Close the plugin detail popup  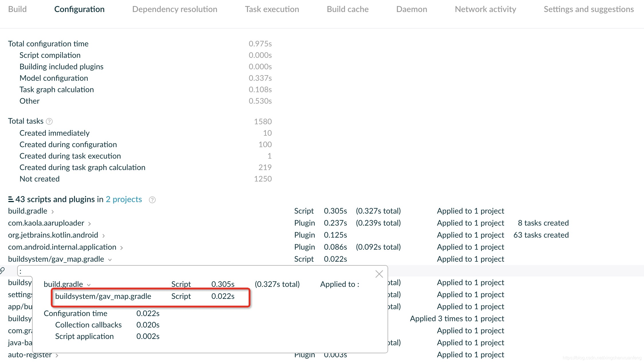tap(379, 274)
